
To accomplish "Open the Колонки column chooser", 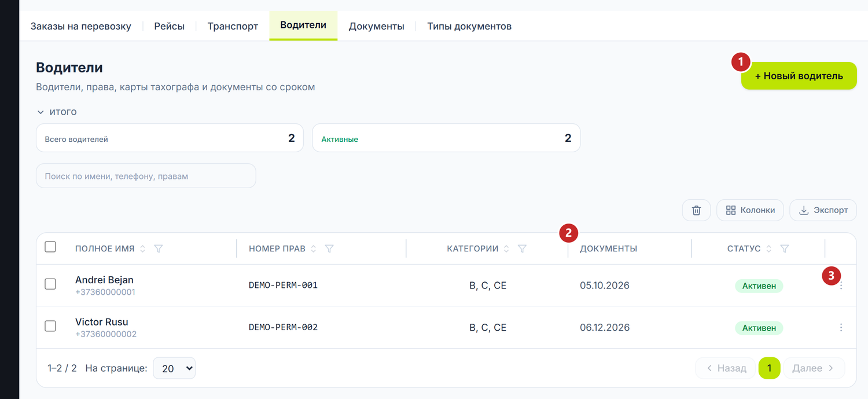I will point(750,210).
